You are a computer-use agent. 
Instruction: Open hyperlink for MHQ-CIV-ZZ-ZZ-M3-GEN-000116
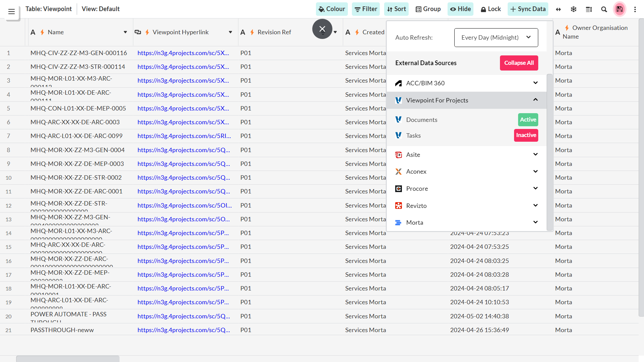pyautogui.click(x=183, y=53)
